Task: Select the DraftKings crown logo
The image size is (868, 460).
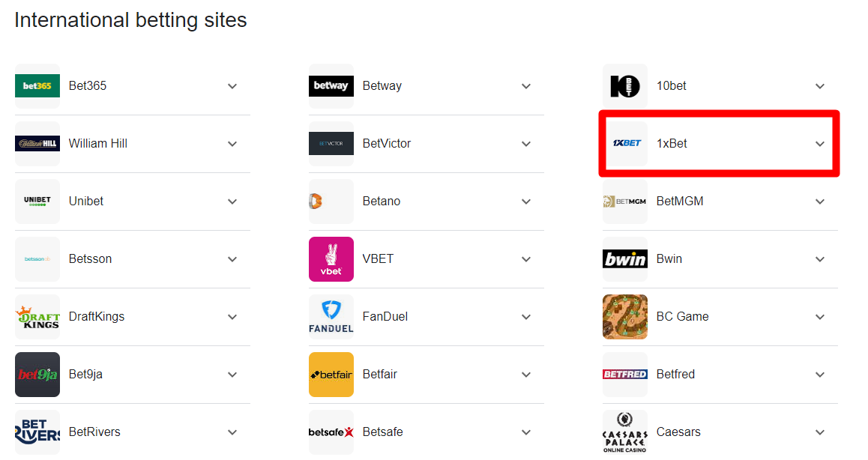Action: [37, 317]
